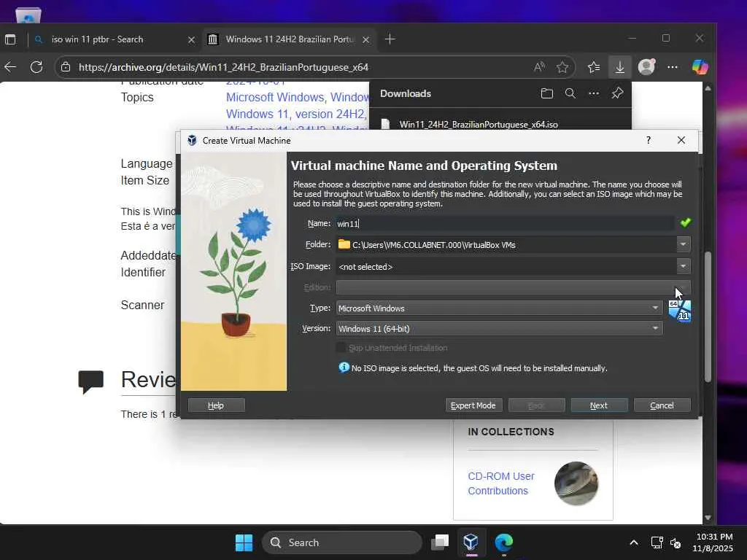
Task: Switch to Microsoft Edge in the taskbar
Action: [503, 542]
